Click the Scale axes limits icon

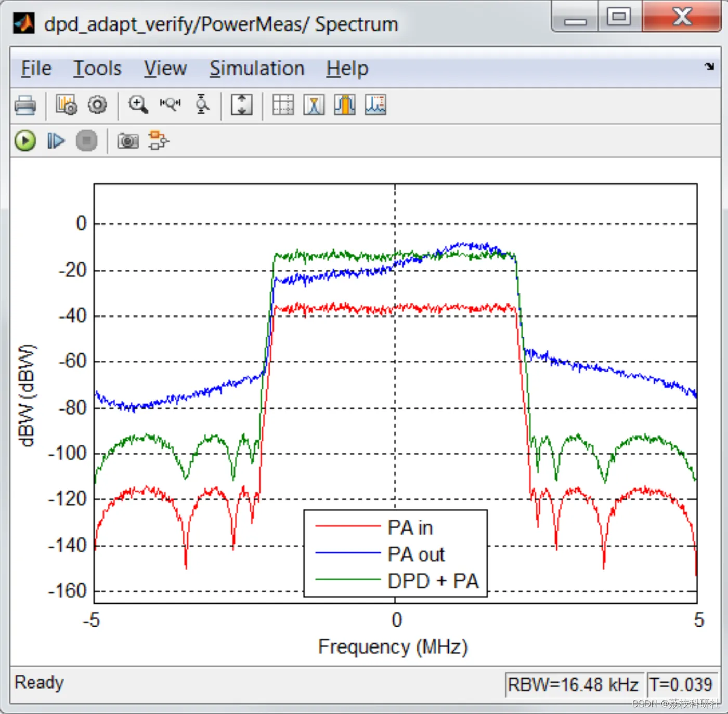(242, 105)
